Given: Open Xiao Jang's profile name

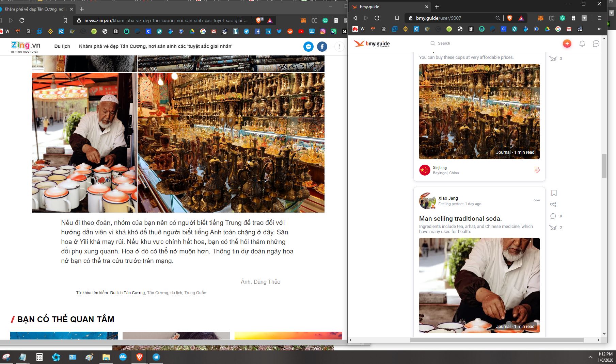Looking at the screenshot, I should pos(448,198).
